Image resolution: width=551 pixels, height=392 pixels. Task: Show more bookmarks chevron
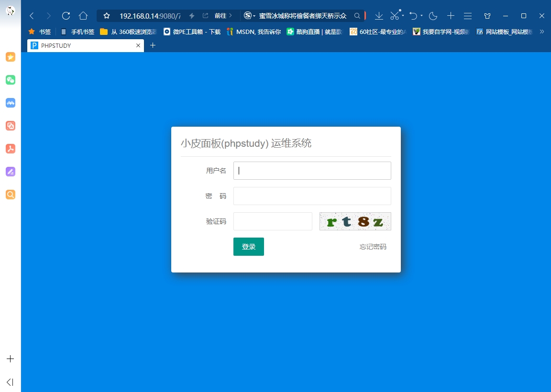coord(542,32)
